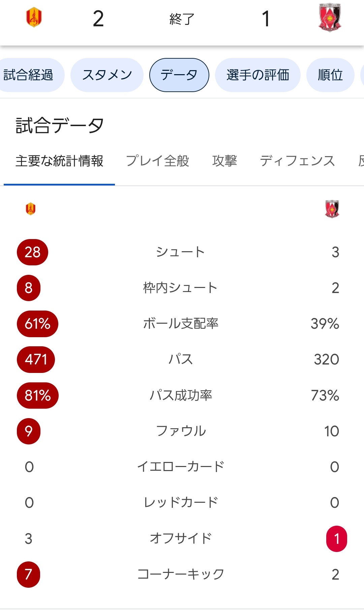364x612 pixels.
Task: Tap the 終了 match status text
Action: (182, 19)
